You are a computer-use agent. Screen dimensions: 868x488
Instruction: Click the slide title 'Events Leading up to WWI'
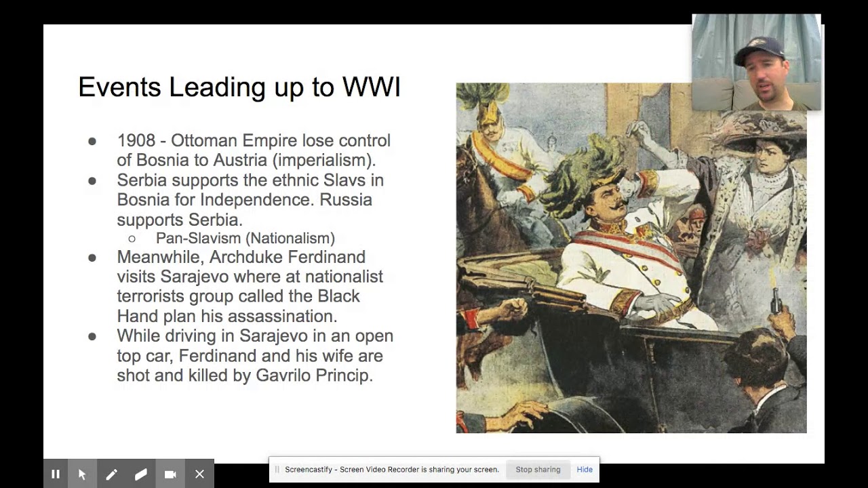[239, 87]
